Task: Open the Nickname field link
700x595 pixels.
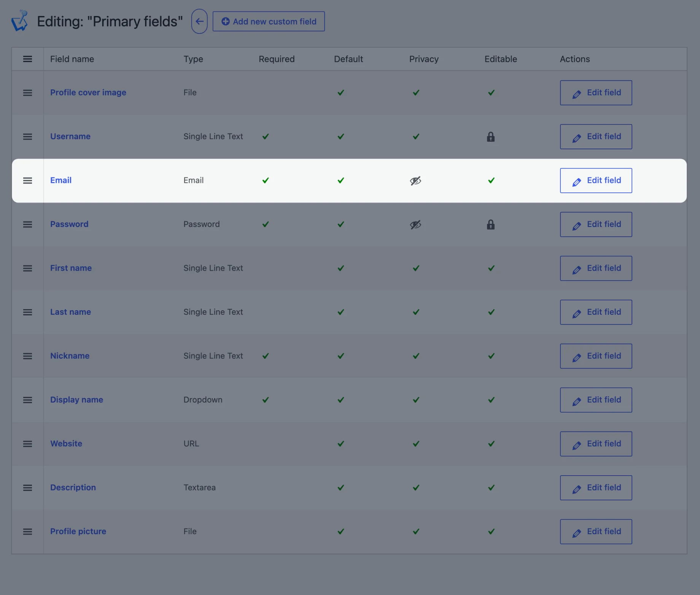Action: [x=70, y=356]
